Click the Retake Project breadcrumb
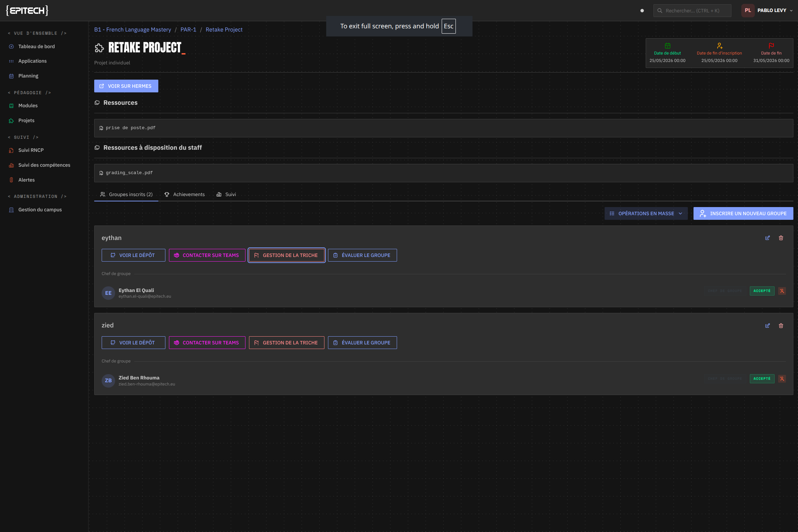 tap(224, 30)
